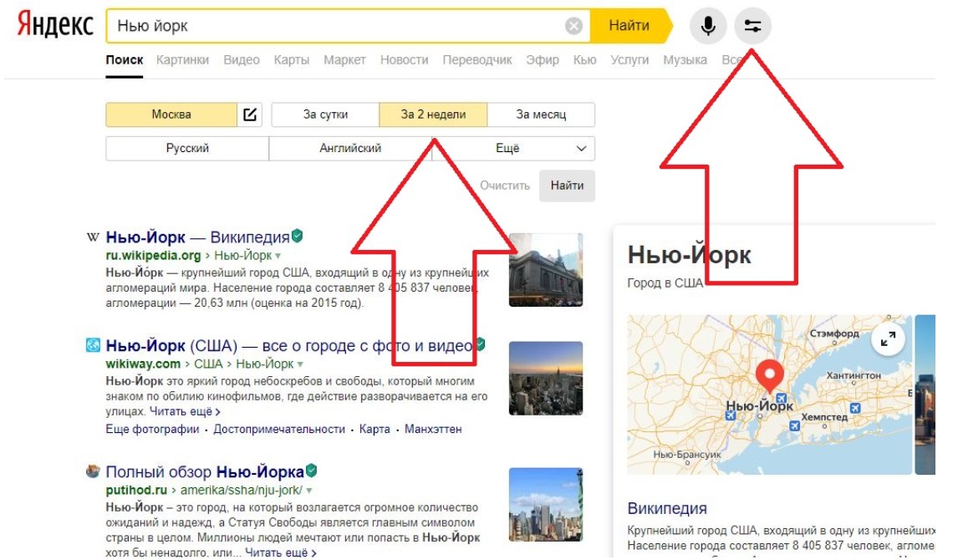Click the putihod.ru favicon
This screenshot has width=953, height=560.
click(93, 471)
